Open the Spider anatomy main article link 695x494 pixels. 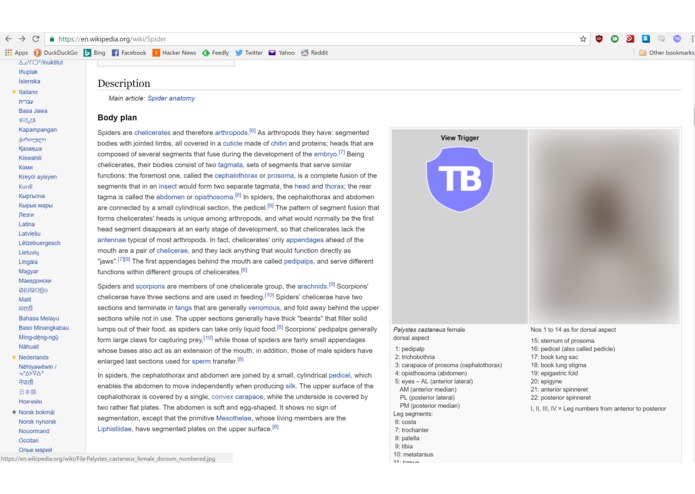point(171,98)
